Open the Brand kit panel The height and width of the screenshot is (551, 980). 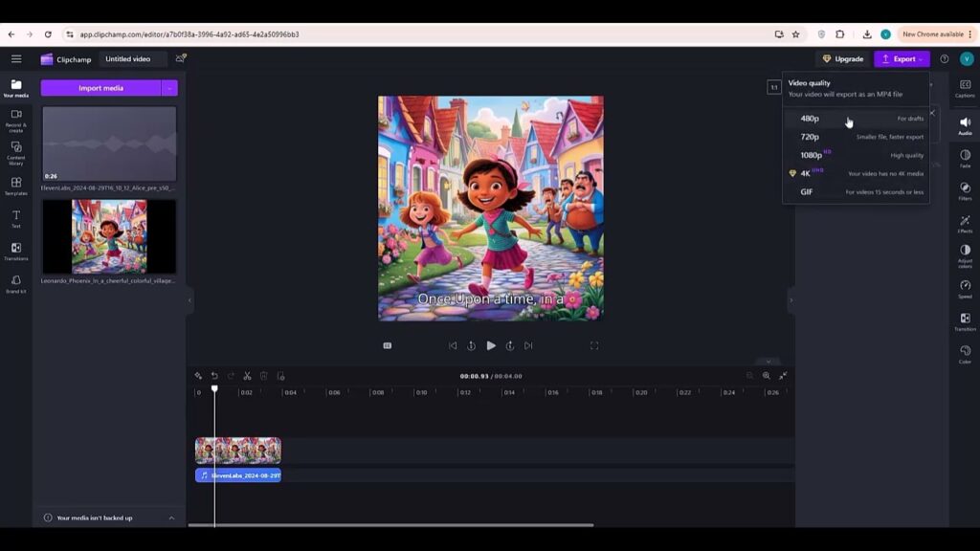tap(16, 284)
